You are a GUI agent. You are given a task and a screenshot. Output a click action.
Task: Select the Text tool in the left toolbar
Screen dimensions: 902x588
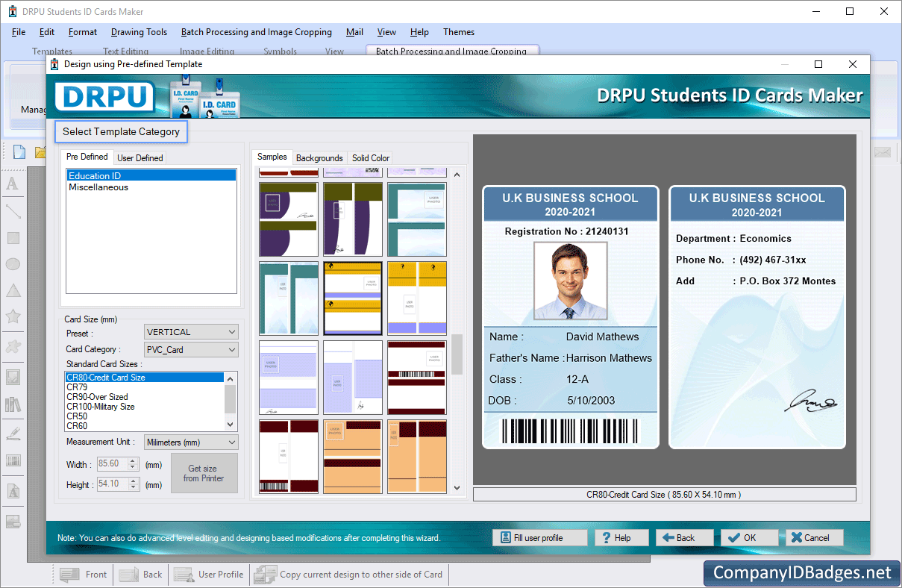(13, 183)
